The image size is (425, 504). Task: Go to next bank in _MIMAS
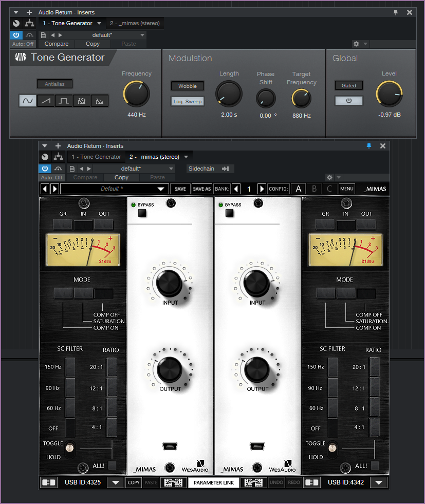pos(262,189)
